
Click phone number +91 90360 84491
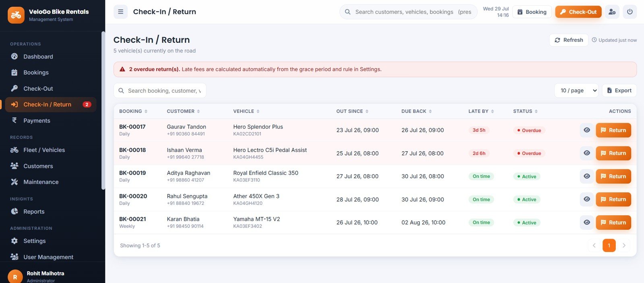186,134
